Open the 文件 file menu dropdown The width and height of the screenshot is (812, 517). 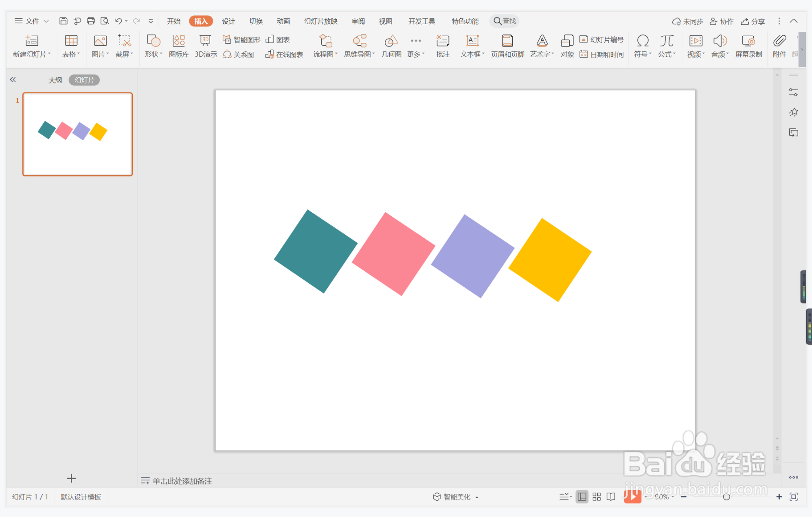pyautogui.click(x=32, y=21)
